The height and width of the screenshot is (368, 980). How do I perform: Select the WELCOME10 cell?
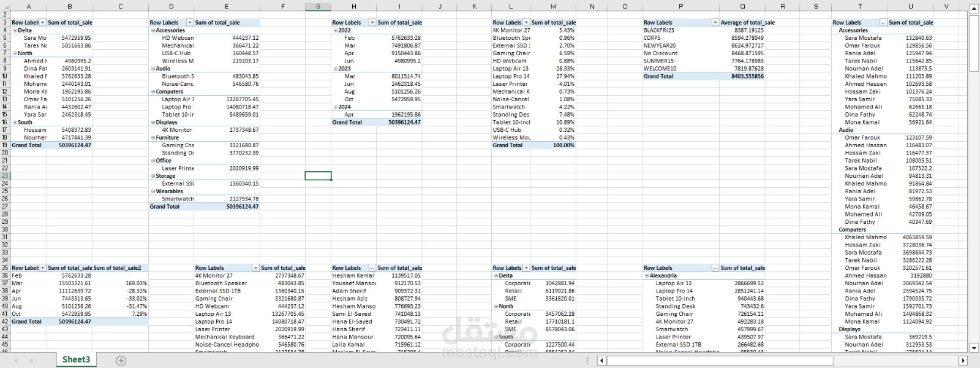click(x=681, y=69)
